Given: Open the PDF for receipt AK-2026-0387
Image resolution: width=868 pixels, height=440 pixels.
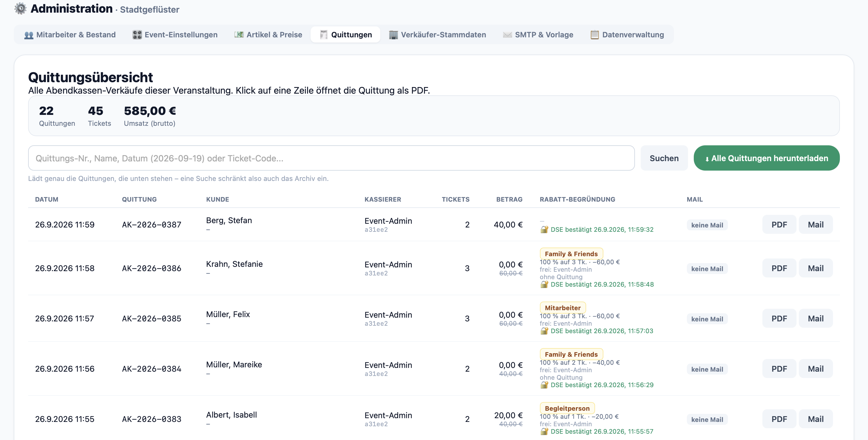Looking at the screenshot, I should (x=779, y=225).
